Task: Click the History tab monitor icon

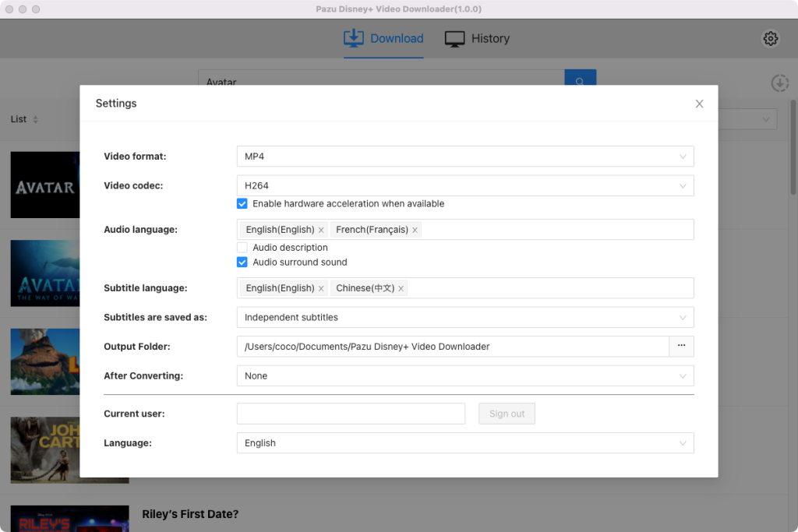Action: tap(454, 39)
